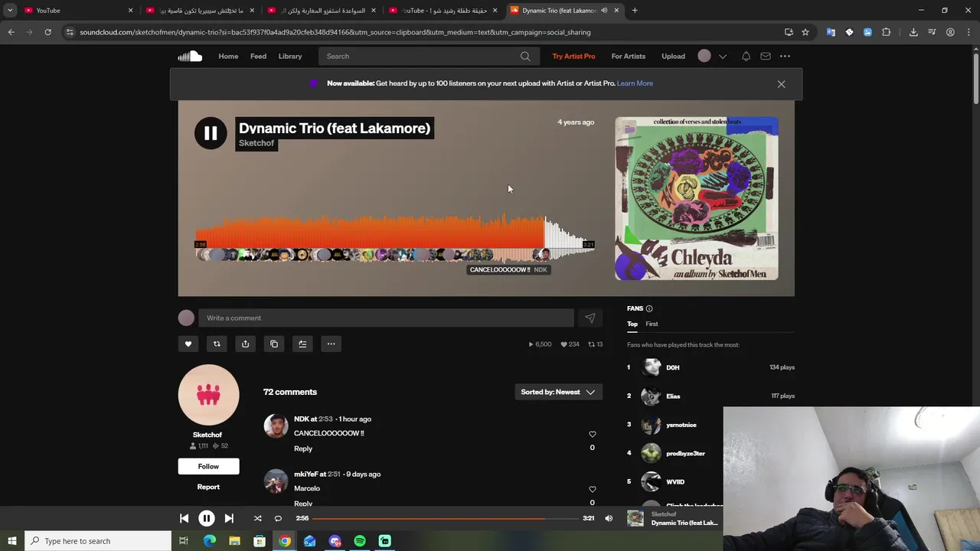Like the mkiYeF comment

[x=592, y=489]
